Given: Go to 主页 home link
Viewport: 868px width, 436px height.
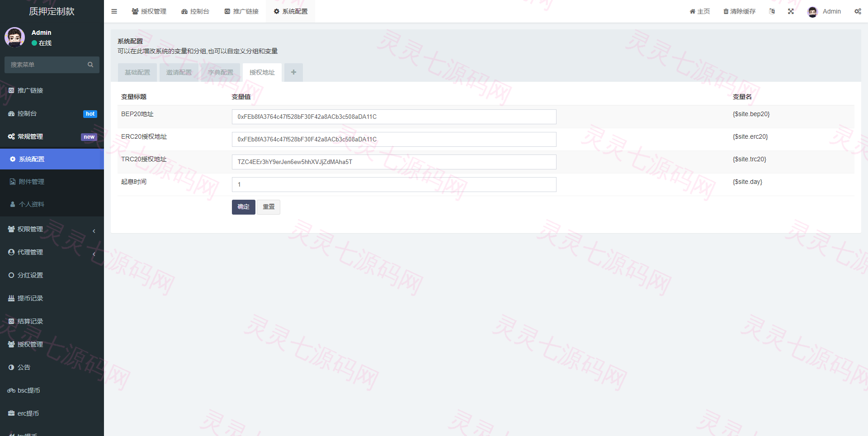Looking at the screenshot, I should 700,11.
